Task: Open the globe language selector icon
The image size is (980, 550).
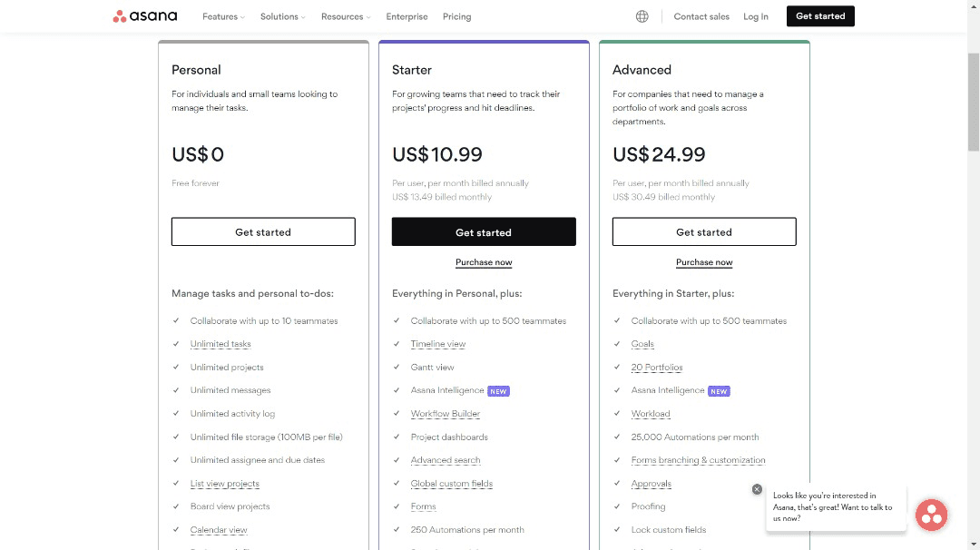Action: (x=642, y=15)
